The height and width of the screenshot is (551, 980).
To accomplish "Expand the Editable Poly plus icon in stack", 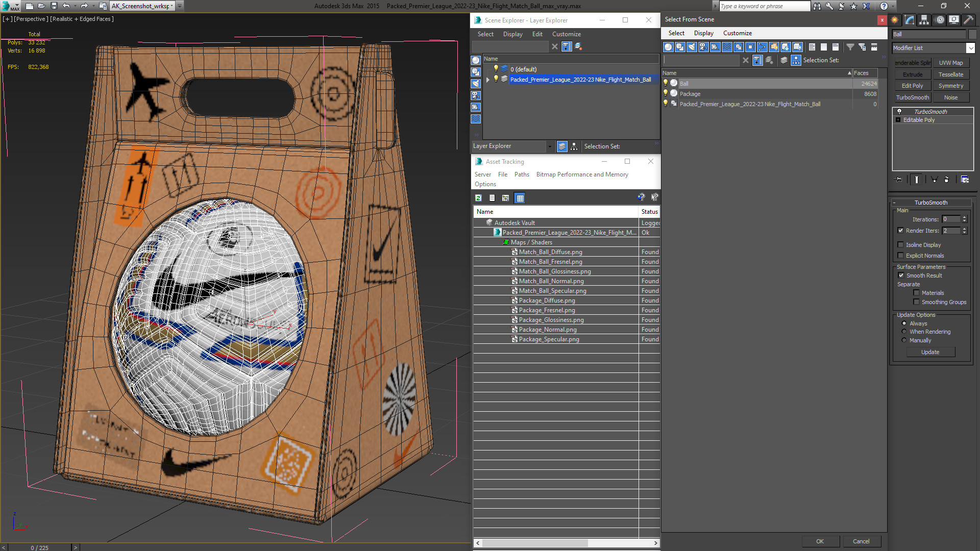I will 898,120.
